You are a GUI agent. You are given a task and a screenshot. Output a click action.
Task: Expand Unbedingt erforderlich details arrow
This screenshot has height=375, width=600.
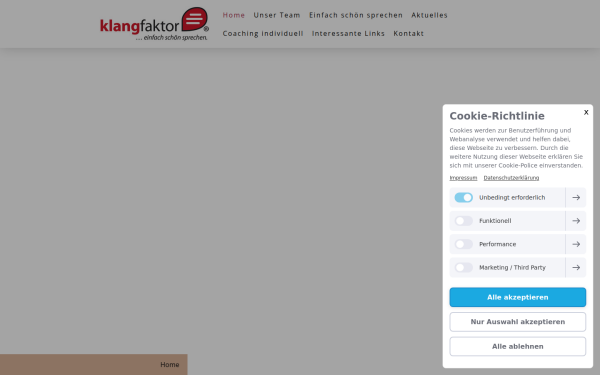(x=576, y=197)
